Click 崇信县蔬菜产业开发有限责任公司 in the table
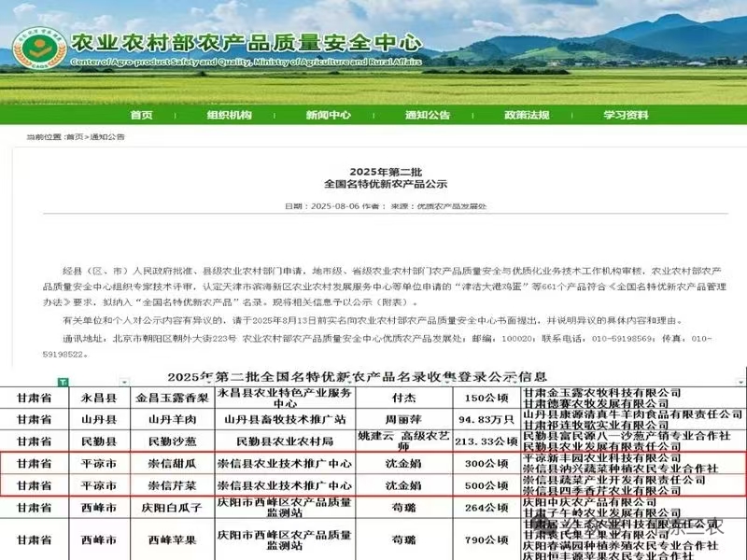Image resolution: width=747 pixels, height=560 pixels. 614,480
